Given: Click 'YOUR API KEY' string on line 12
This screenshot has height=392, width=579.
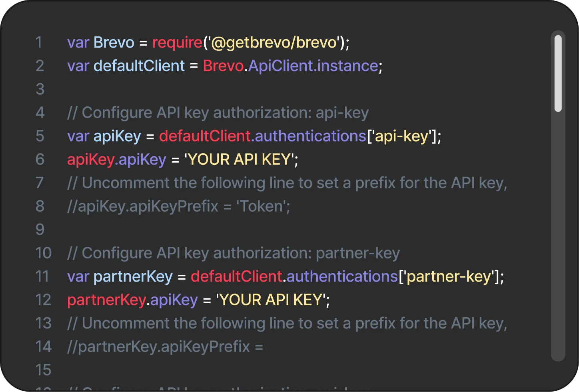Looking at the screenshot, I should coord(271,300).
